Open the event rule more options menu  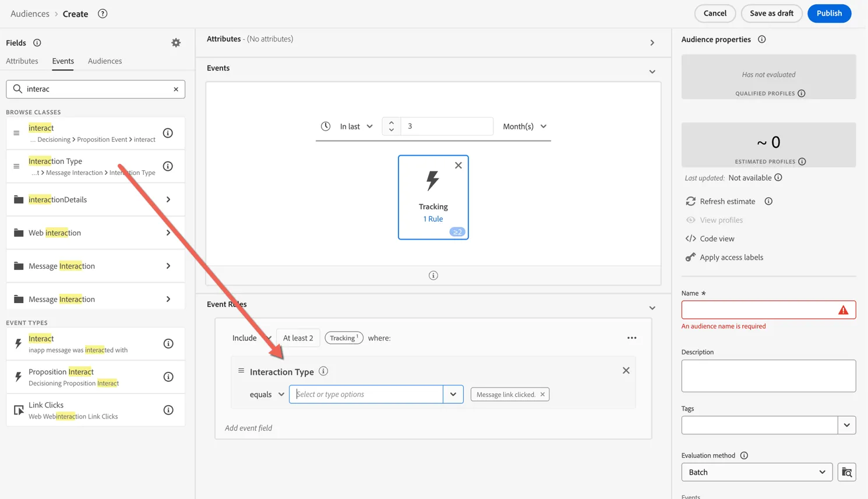pos(631,338)
